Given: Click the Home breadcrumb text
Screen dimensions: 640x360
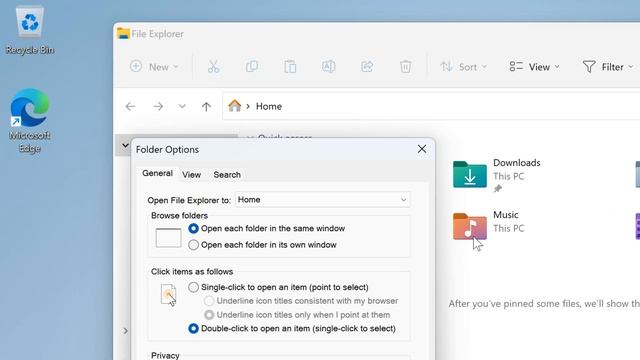Looking at the screenshot, I should (269, 106).
